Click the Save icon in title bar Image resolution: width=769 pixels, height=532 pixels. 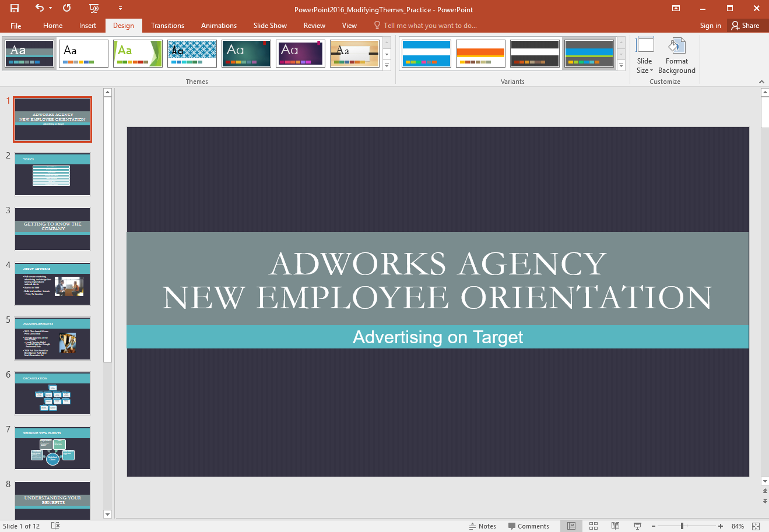pos(15,8)
